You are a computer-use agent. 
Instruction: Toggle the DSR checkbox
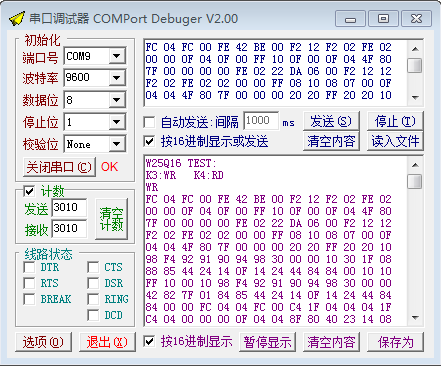pyautogui.click(x=93, y=283)
